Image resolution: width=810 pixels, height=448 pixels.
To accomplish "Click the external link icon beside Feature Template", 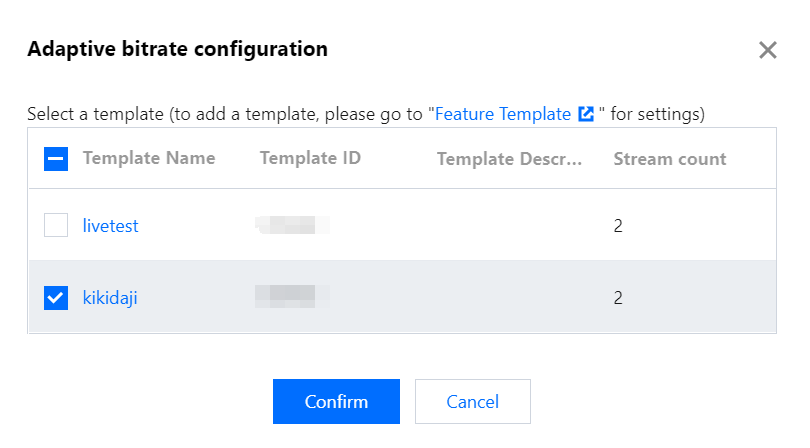I will point(586,114).
